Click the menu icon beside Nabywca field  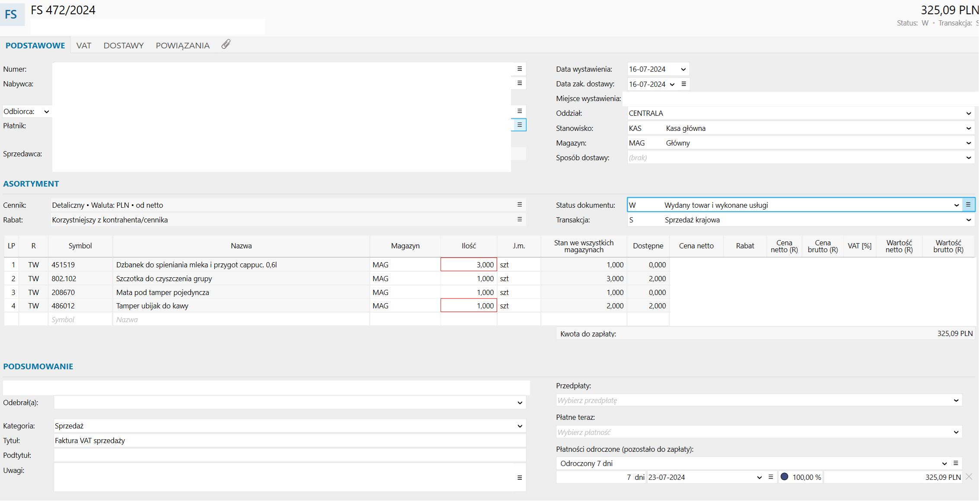(520, 83)
